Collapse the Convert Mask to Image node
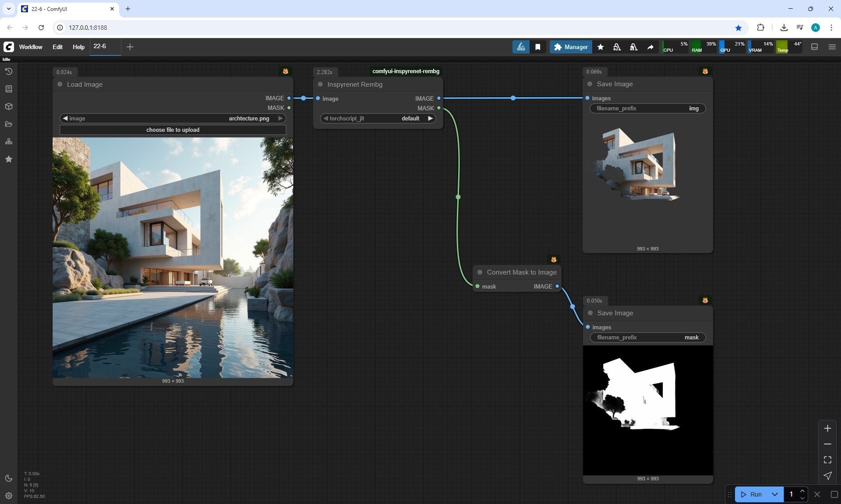 tap(480, 272)
